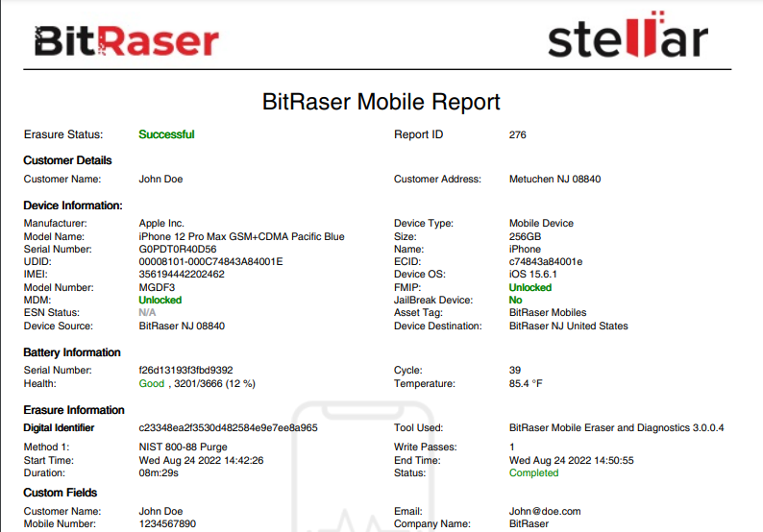Click the Device Information heading
This screenshot has width=763, height=532.
click(72, 206)
